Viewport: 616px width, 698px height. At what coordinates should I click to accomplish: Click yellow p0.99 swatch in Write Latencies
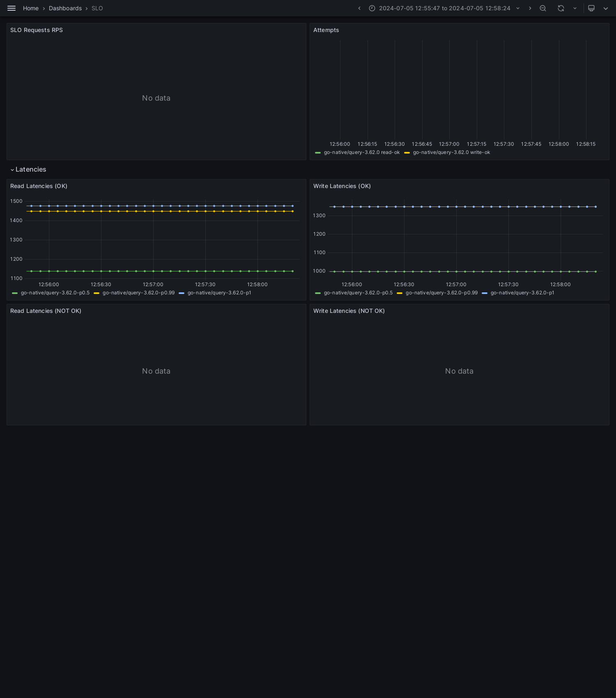pyautogui.click(x=400, y=293)
